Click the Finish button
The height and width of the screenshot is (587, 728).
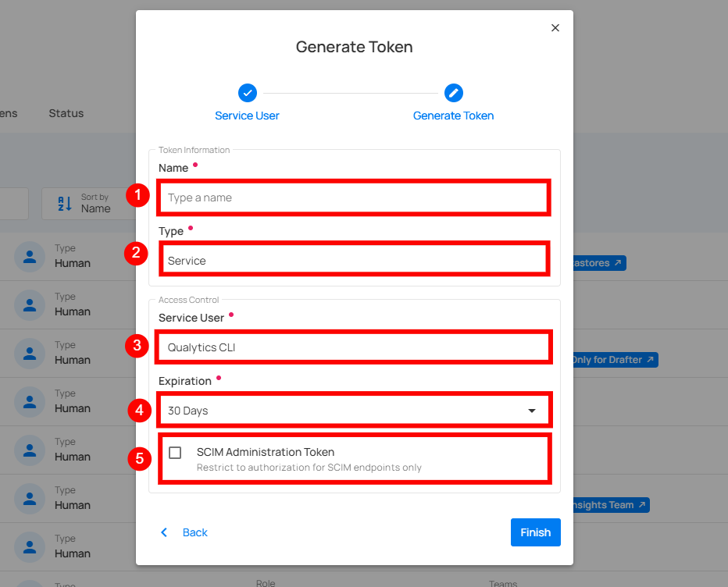click(x=535, y=532)
